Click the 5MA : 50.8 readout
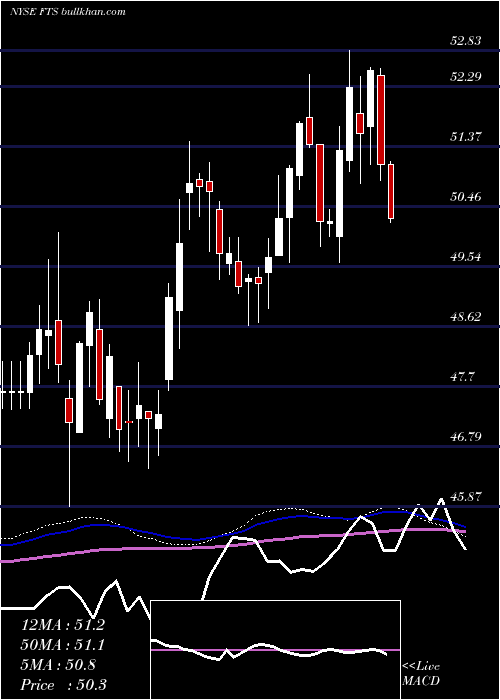 click(x=58, y=665)
